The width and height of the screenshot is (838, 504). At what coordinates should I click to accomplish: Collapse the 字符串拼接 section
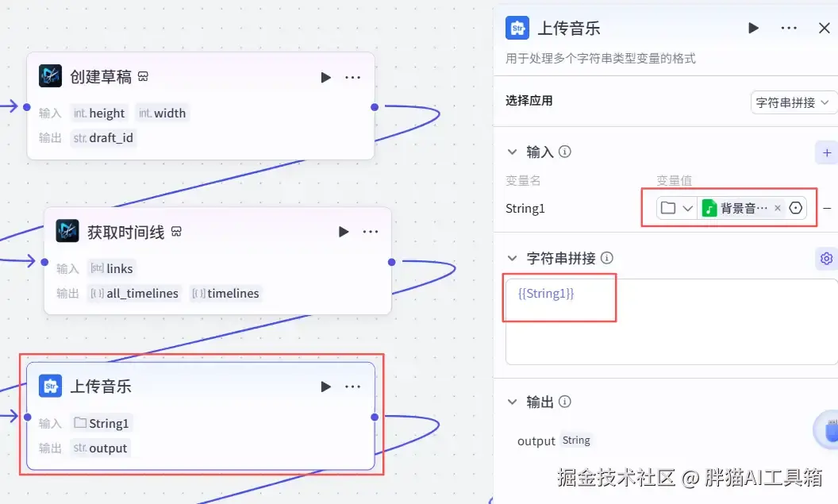[x=512, y=258]
